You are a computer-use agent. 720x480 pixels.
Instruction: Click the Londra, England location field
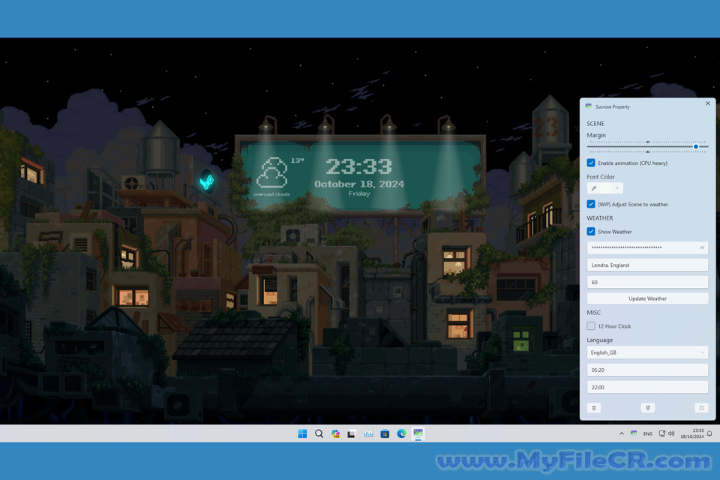click(647, 265)
